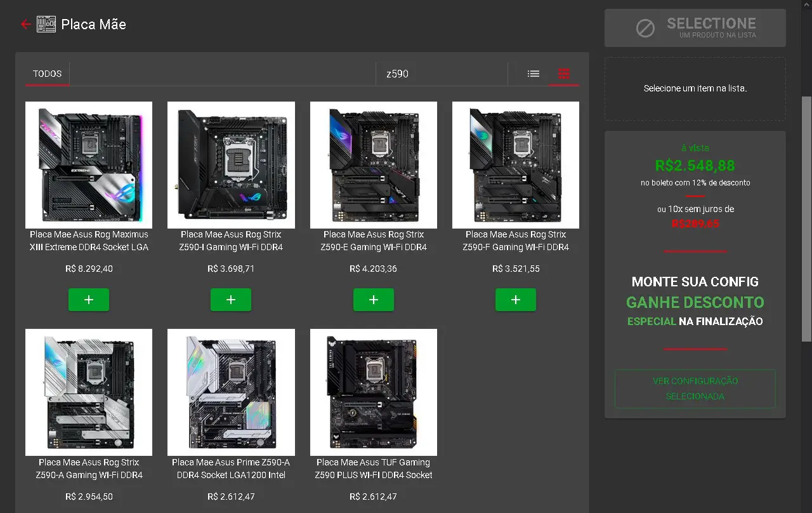The height and width of the screenshot is (513, 812).
Task: Select the TODOS tab
Action: 48,74
